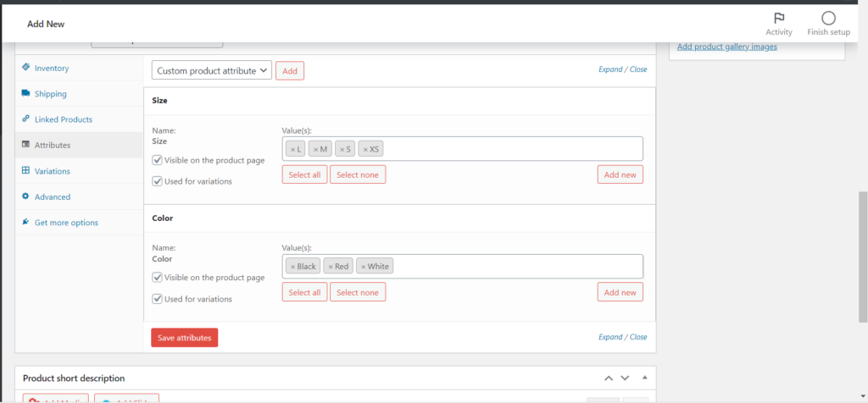Open the Get more options tab

point(66,223)
